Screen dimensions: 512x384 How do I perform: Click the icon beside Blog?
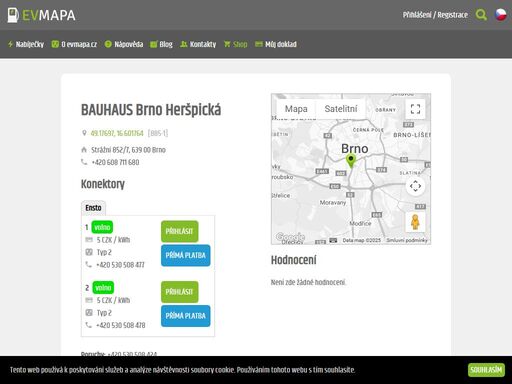coord(153,44)
